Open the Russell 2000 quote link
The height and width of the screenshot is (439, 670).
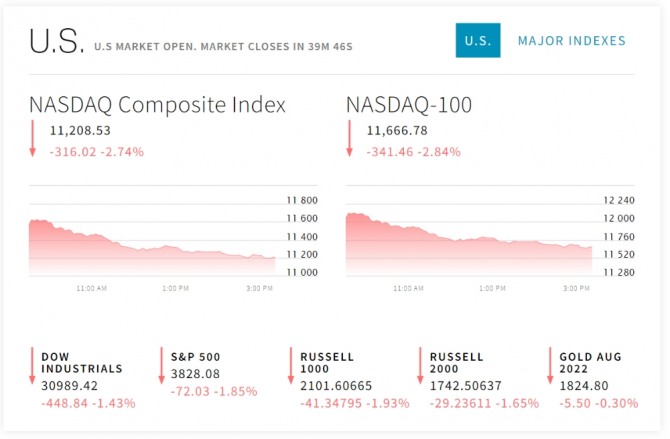[x=456, y=362]
